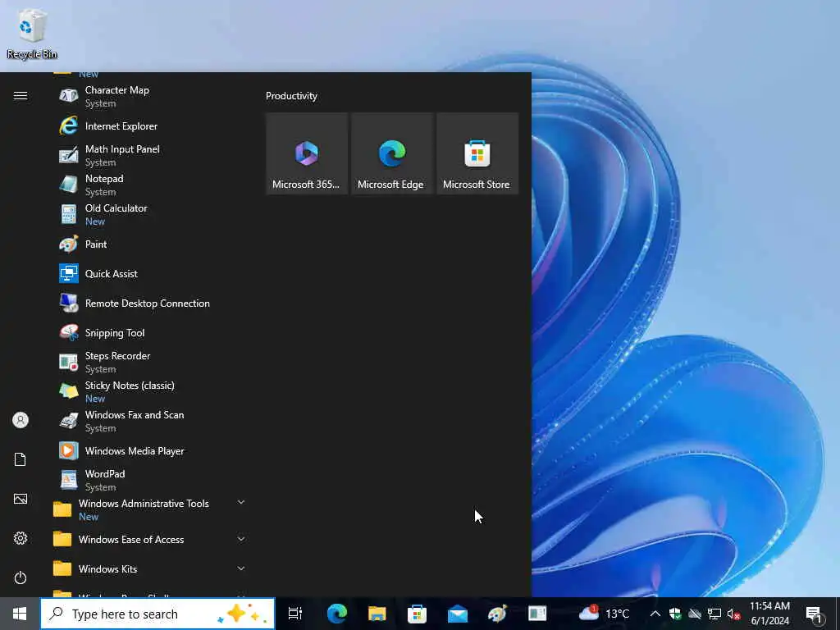Open the Mail app on the taskbar

point(458,614)
